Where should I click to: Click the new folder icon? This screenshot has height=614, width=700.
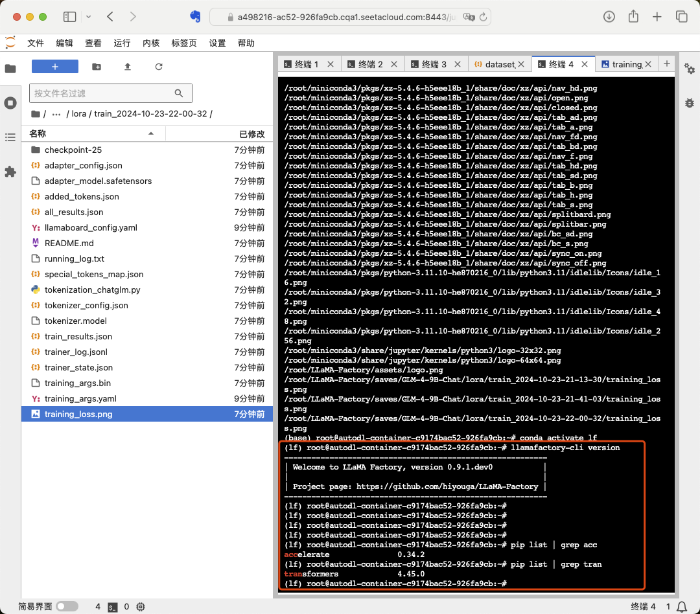click(x=97, y=67)
